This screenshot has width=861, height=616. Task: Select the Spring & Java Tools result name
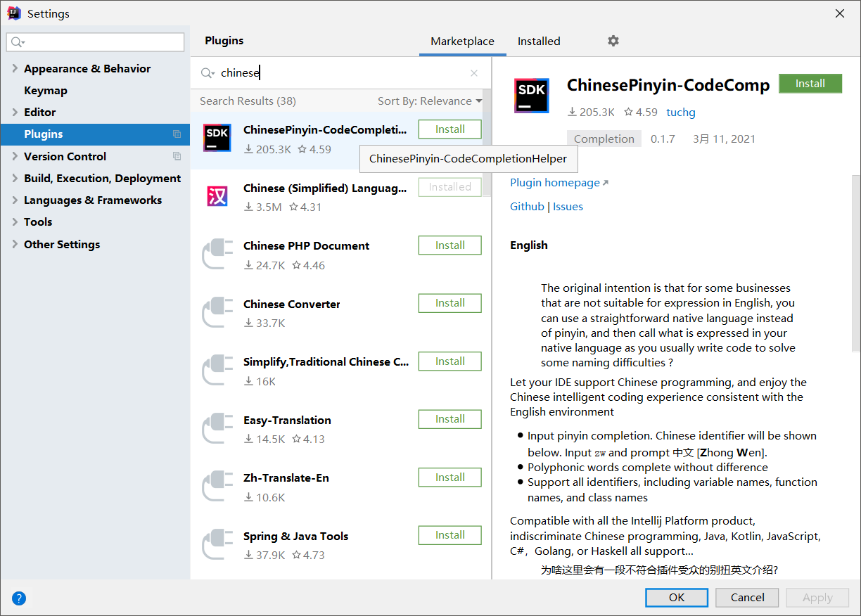click(296, 537)
